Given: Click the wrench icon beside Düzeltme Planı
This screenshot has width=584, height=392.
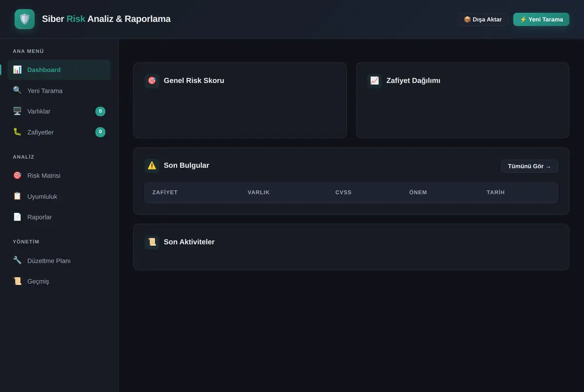Looking at the screenshot, I should coord(18,261).
